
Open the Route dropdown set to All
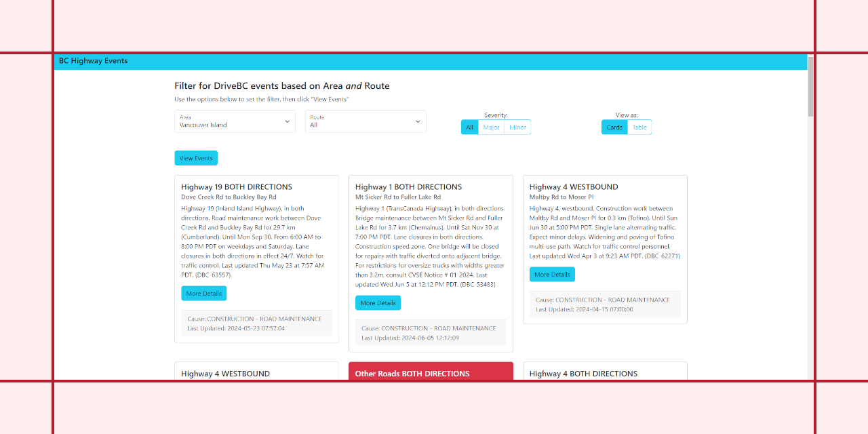[x=365, y=121]
